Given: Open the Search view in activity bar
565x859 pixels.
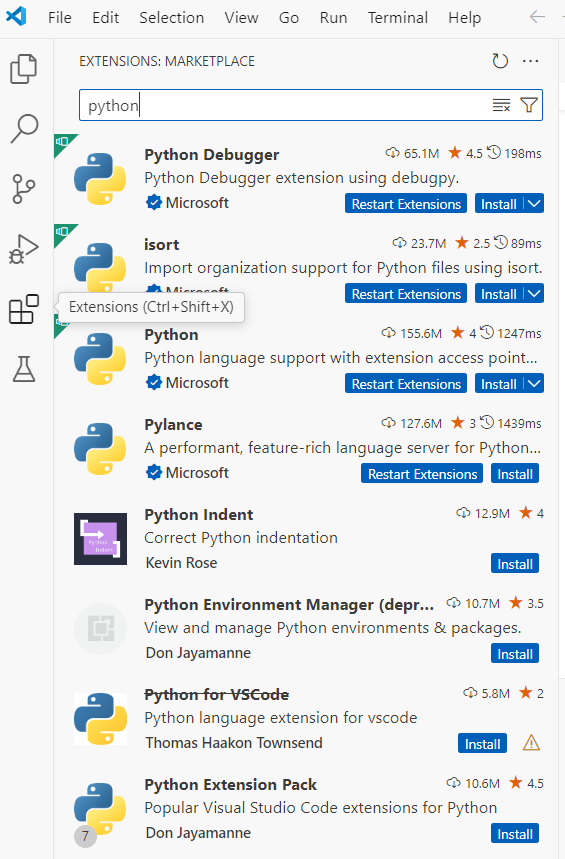Looking at the screenshot, I should (x=24, y=129).
